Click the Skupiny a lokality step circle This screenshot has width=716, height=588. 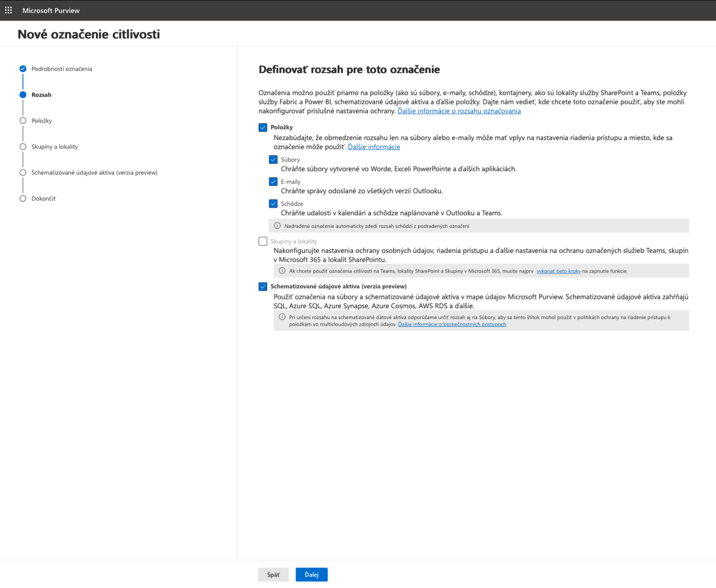[x=23, y=147]
